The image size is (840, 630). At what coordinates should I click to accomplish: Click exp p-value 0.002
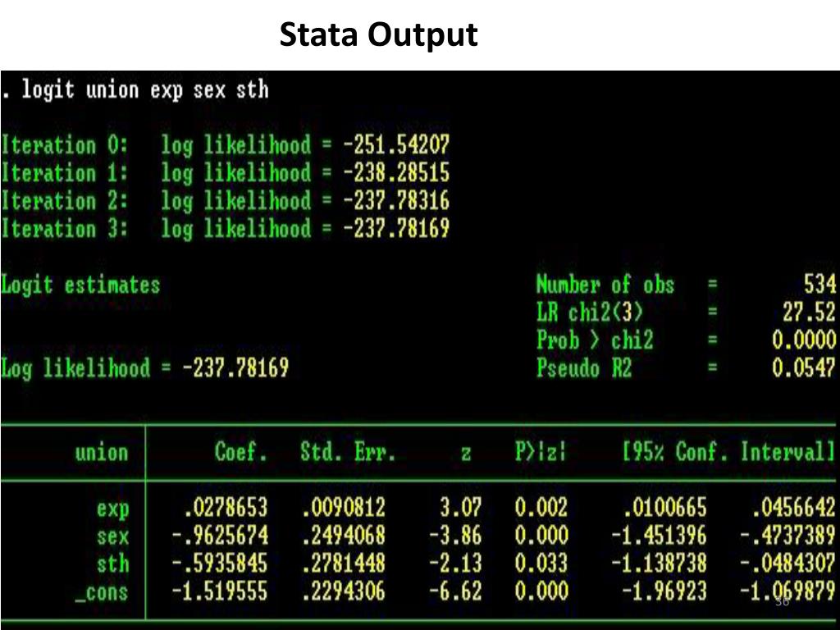[x=541, y=508]
